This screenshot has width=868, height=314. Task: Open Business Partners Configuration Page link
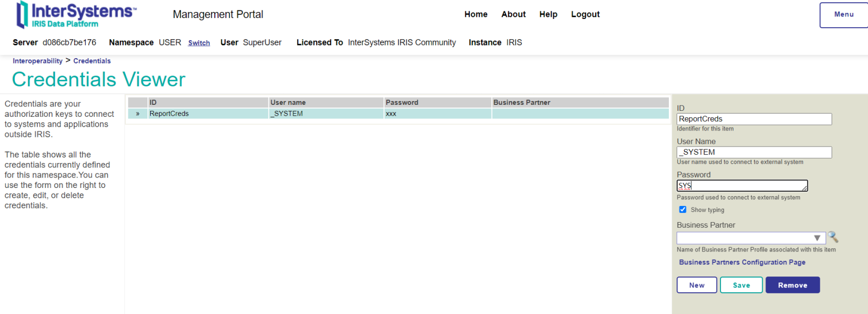point(742,262)
